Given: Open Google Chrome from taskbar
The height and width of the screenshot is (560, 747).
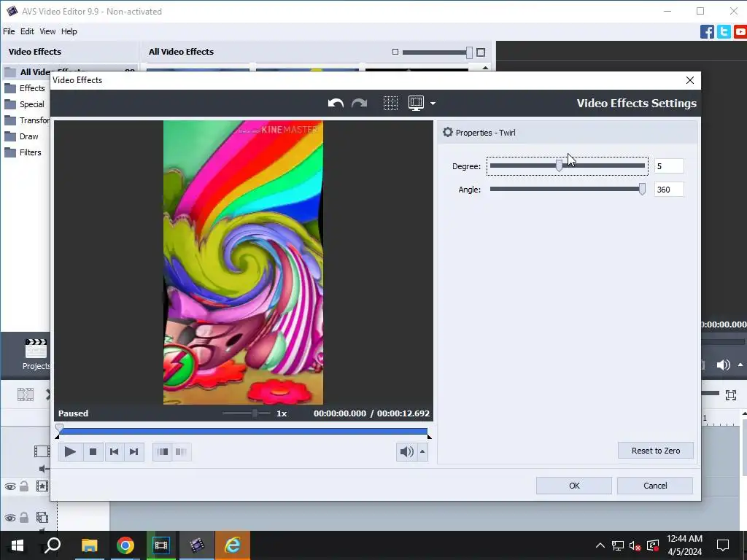Looking at the screenshot, I should click(125, 545).
